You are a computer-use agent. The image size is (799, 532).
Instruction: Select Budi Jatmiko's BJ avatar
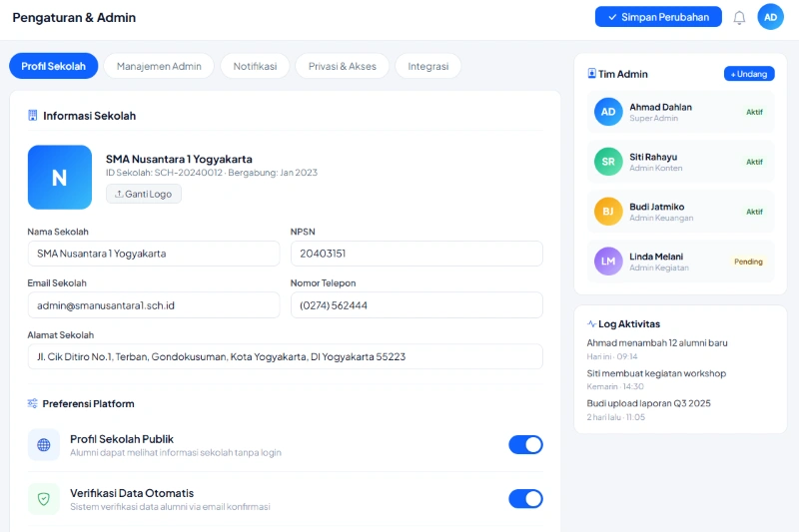tap(608, 212)
